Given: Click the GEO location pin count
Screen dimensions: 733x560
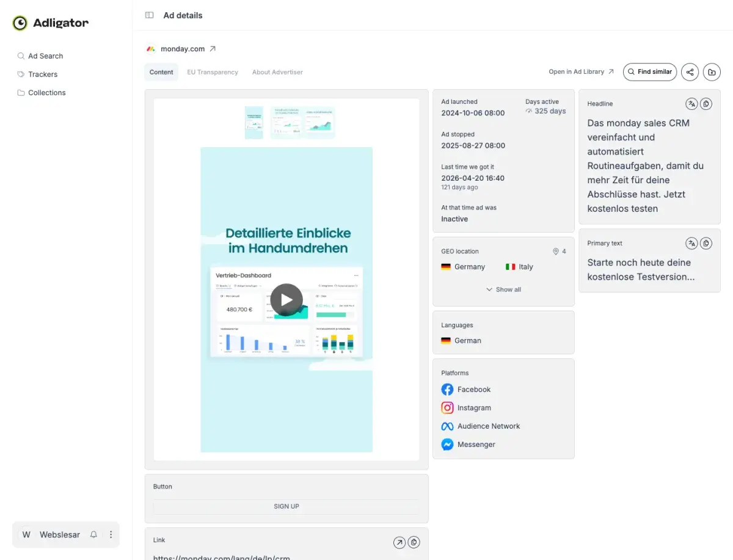Looking at the screenshot, I should (560, 252).
